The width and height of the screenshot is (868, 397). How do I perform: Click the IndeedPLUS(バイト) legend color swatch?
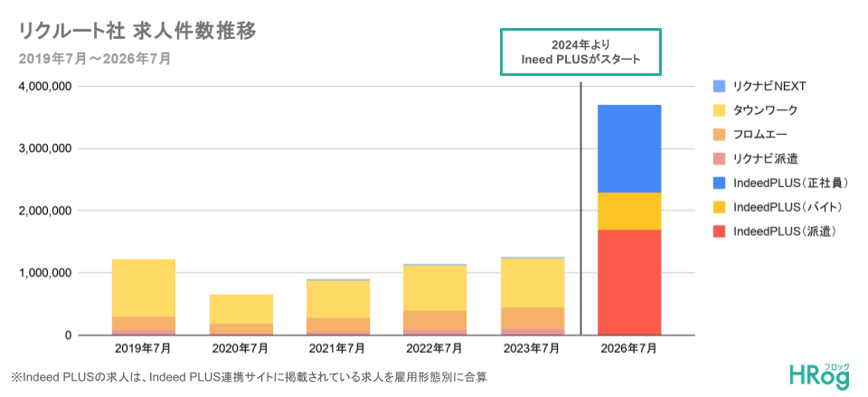tap(719, 207)
